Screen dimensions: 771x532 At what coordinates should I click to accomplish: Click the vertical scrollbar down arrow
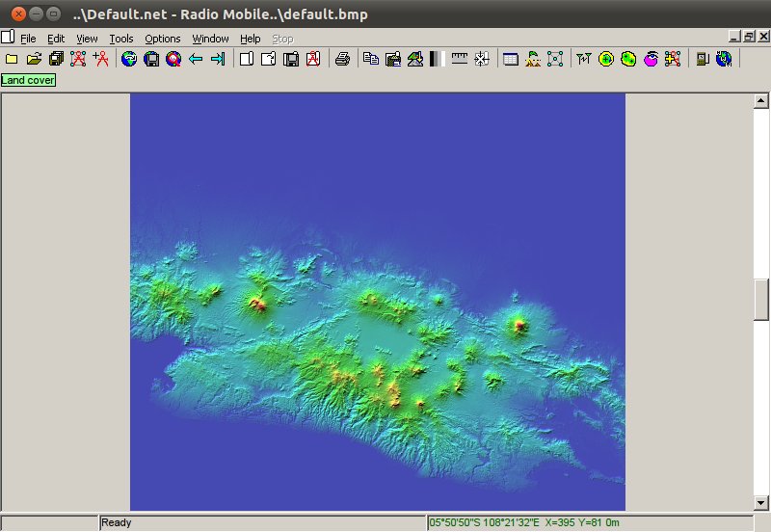[760, 502]
